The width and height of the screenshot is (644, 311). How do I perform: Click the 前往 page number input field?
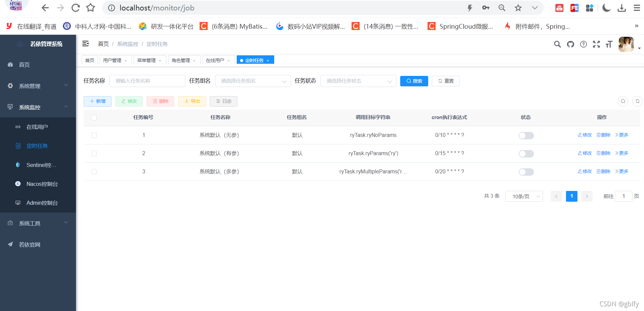tap(624, 196)
